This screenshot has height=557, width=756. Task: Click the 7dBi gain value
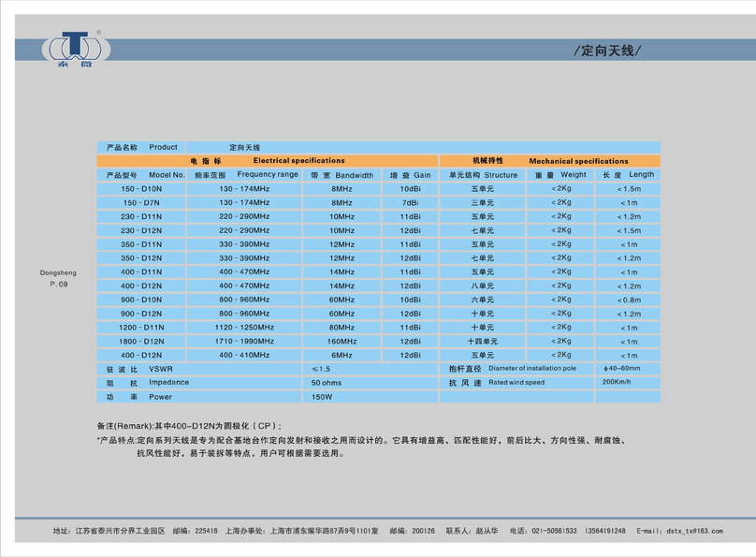[410, 202]
